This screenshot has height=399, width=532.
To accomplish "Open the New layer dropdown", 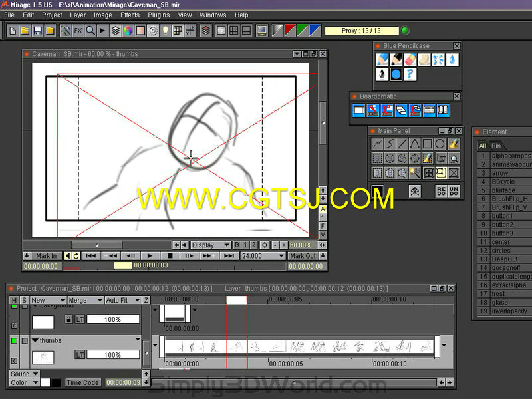I will point(48,300).
